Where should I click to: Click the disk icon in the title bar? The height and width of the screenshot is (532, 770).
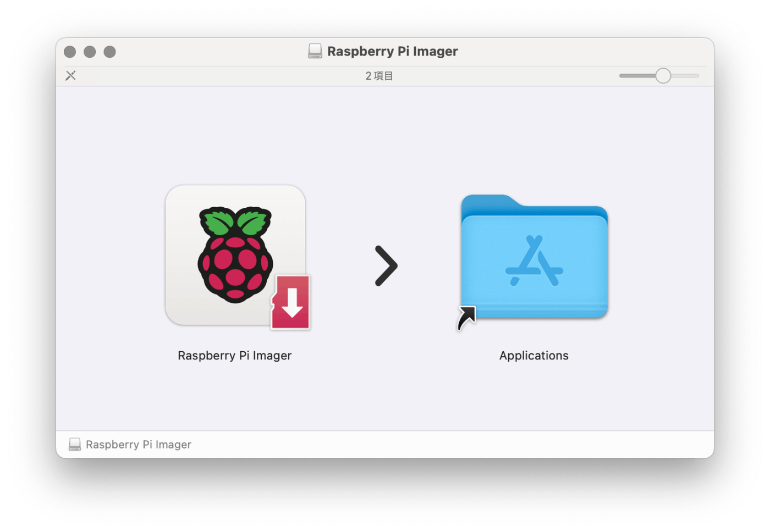(315, 51)
